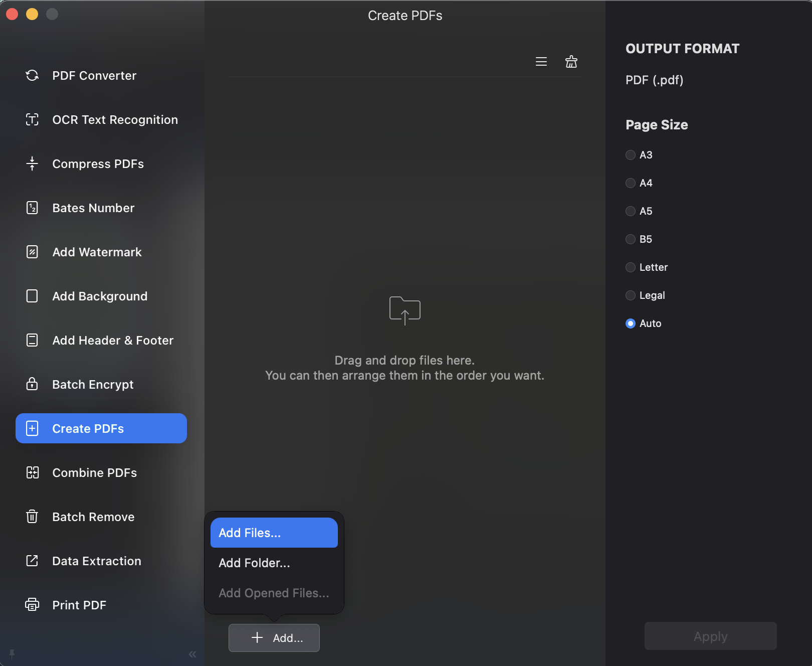Open the Combine PDFs feature
Screen dimensions: 812x666
point(94,472)
